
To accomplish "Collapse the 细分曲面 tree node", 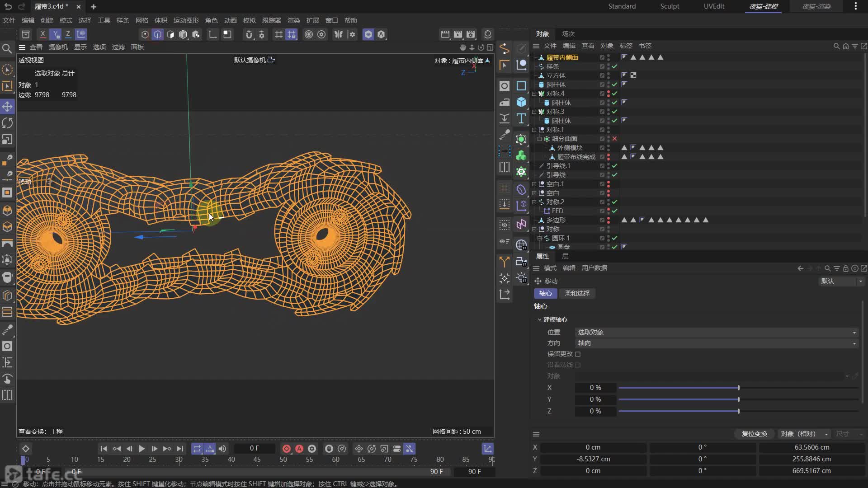I will pyautogui.click(x=539, y=139).
